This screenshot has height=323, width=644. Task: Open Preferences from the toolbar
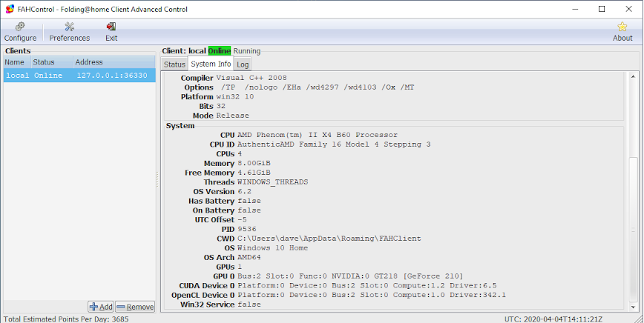[x=70, y=27]
